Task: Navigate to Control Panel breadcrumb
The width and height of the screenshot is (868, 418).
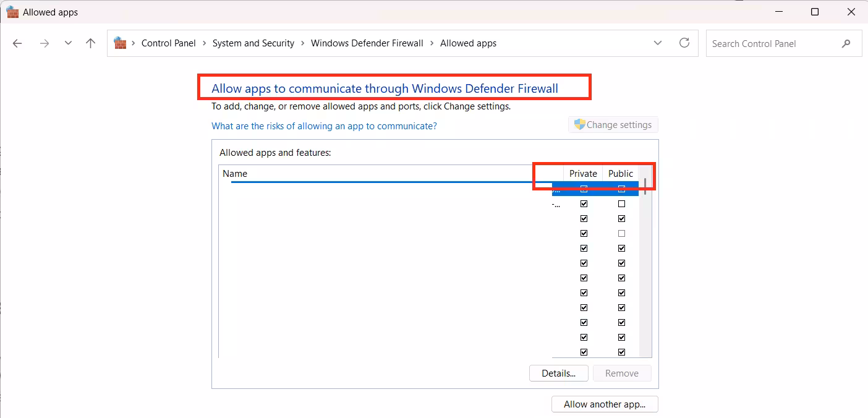Action: pyautogui.click(x=169, y=43)
